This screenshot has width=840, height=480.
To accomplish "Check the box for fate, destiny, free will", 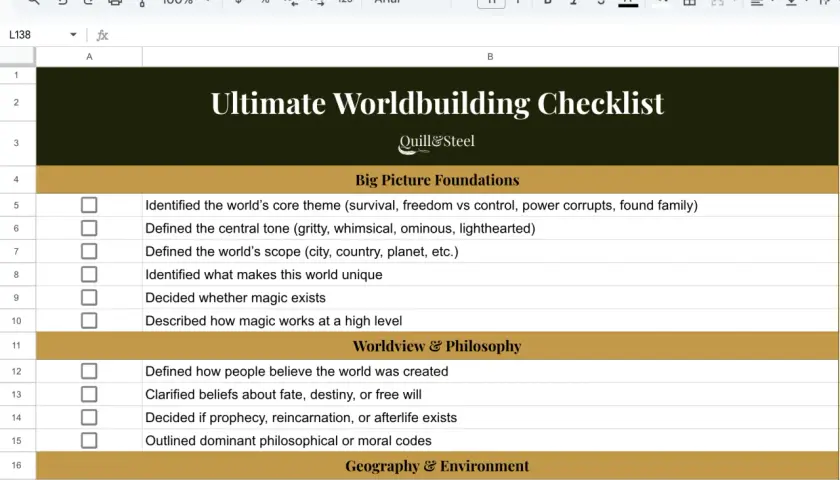I will click(x=89, y=394).
